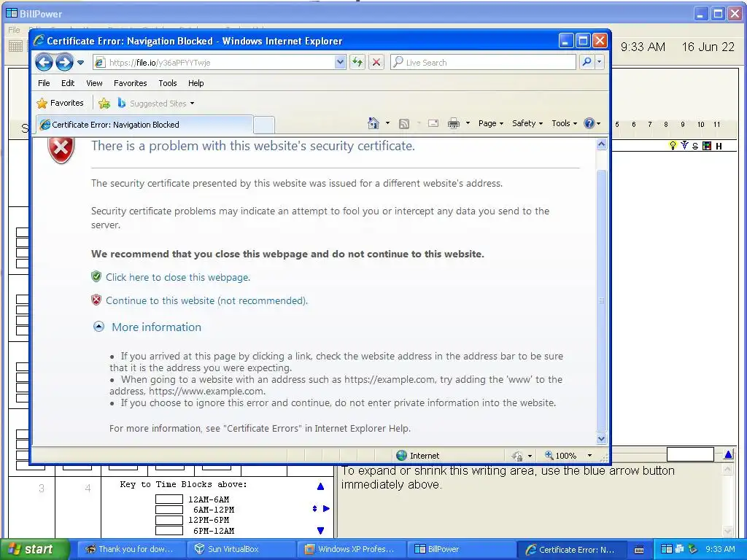747x560 pixels.
Task: Open the Help menu in the menu bar
Action: pyautogui.click(x=196, y=83)
